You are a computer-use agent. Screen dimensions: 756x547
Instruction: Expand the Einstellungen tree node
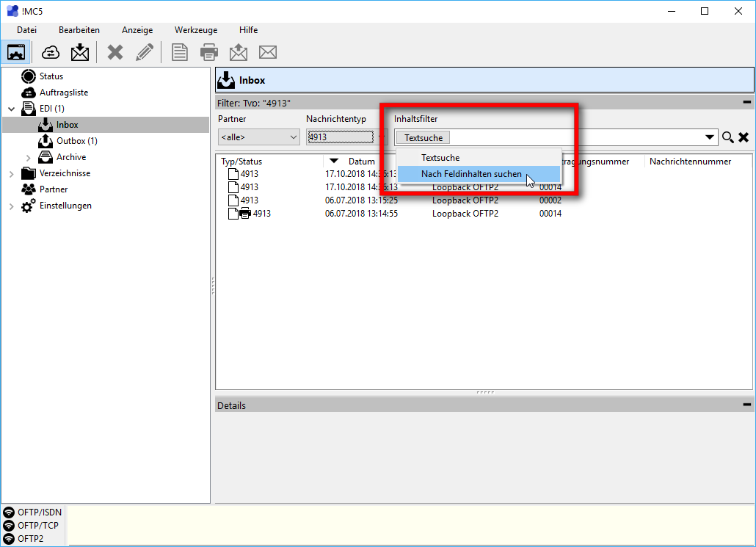click(12, 206)
